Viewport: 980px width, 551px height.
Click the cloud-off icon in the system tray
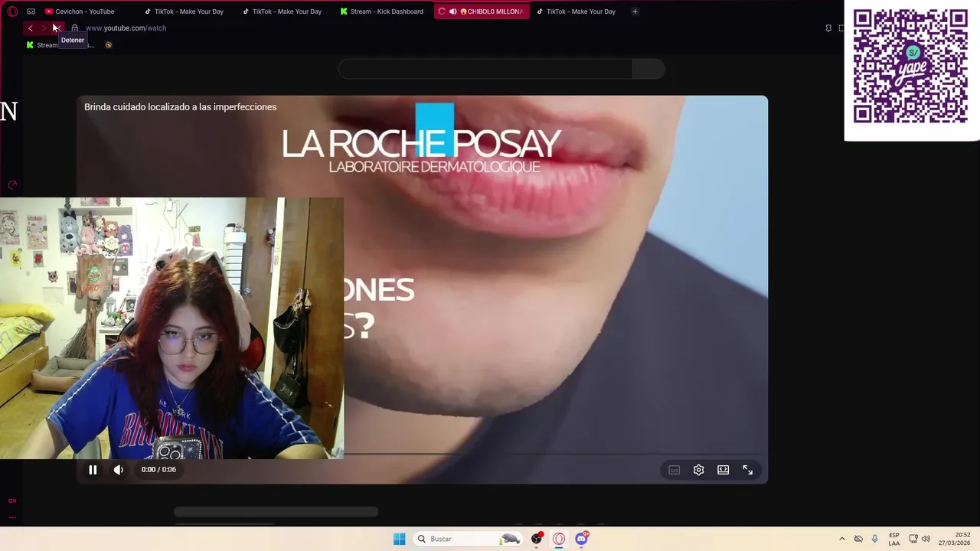(858, 539)
